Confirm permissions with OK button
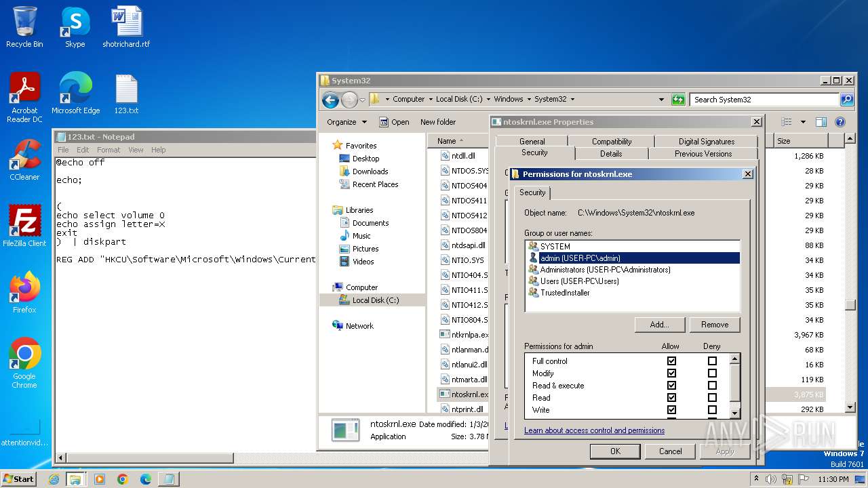Viewport: 868px width, 488px height. click(615, 451)
